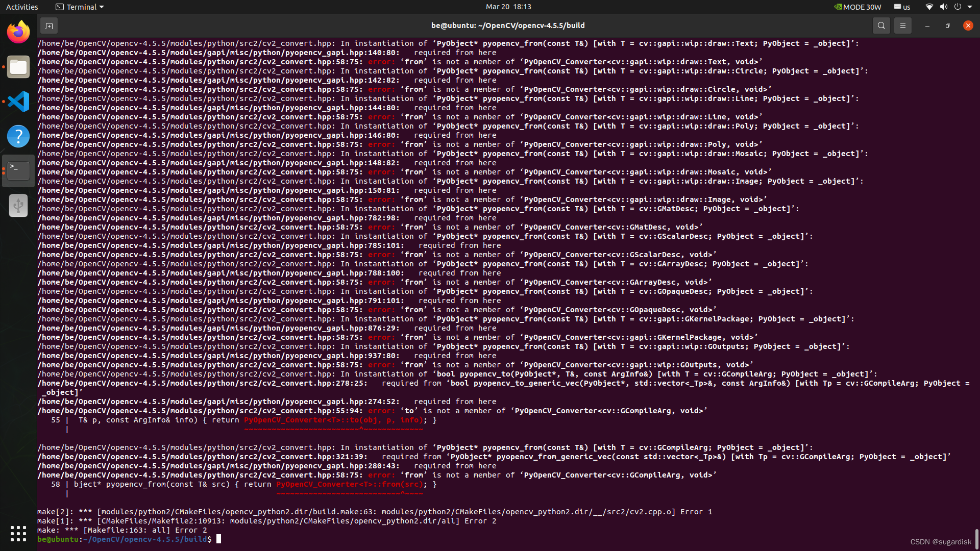Open the Help icon in dock
Image resolution: width=980 pixels, height=551 pixels.
pos(18,136)
